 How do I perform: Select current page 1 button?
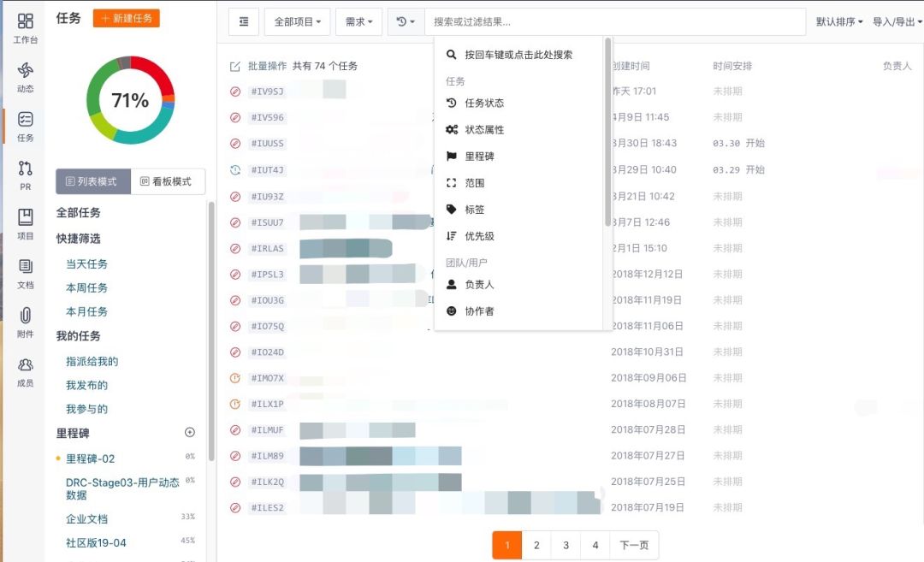tap(506, 545)
